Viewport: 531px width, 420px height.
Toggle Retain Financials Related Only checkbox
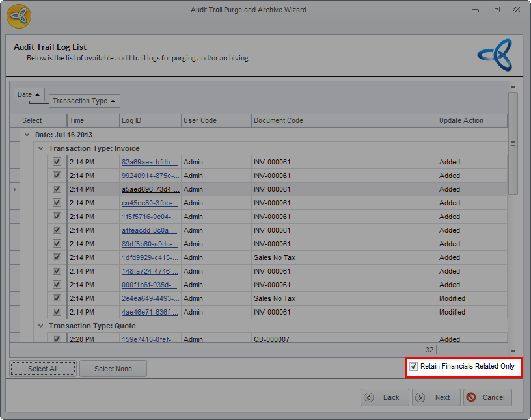tap(414, 367)
